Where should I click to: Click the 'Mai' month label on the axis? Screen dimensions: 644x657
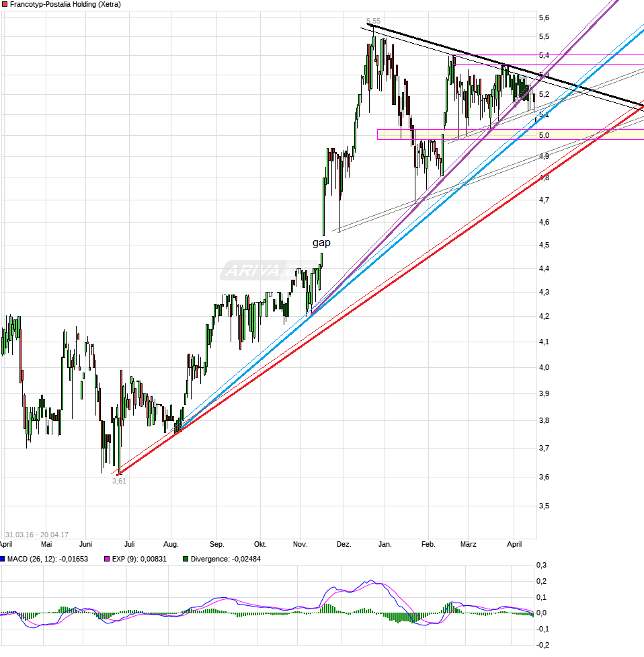point(46,544)
